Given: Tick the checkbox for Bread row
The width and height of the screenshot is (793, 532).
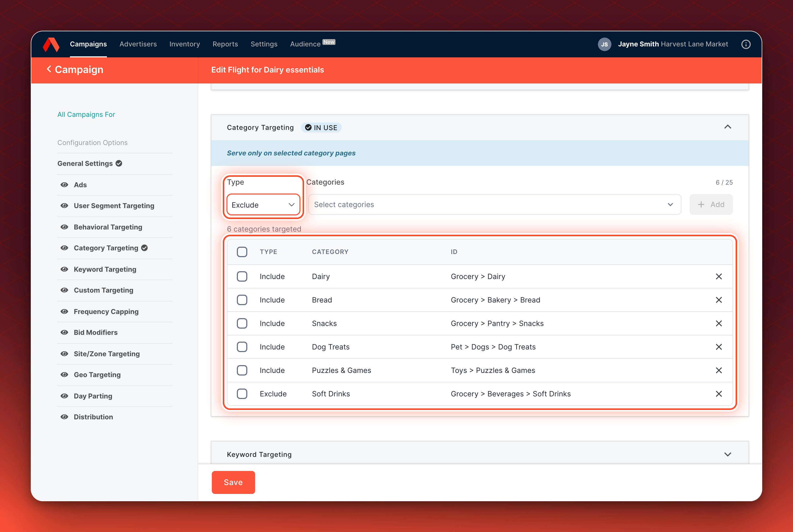Looking at the screenshot, I should pyautogui.click(x=242, y=300).
